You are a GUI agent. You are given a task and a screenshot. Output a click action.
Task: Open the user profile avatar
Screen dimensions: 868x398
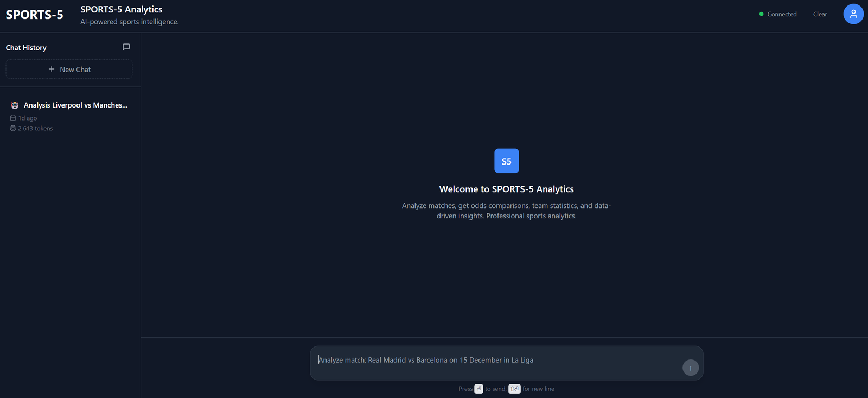(x=853, y=14)
